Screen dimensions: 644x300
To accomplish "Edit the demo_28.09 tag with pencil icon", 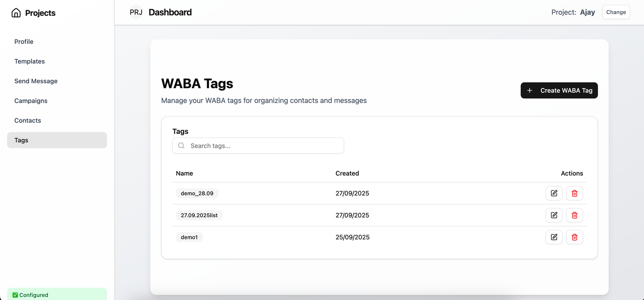I will pyautogui.click(x=554, y=193).
